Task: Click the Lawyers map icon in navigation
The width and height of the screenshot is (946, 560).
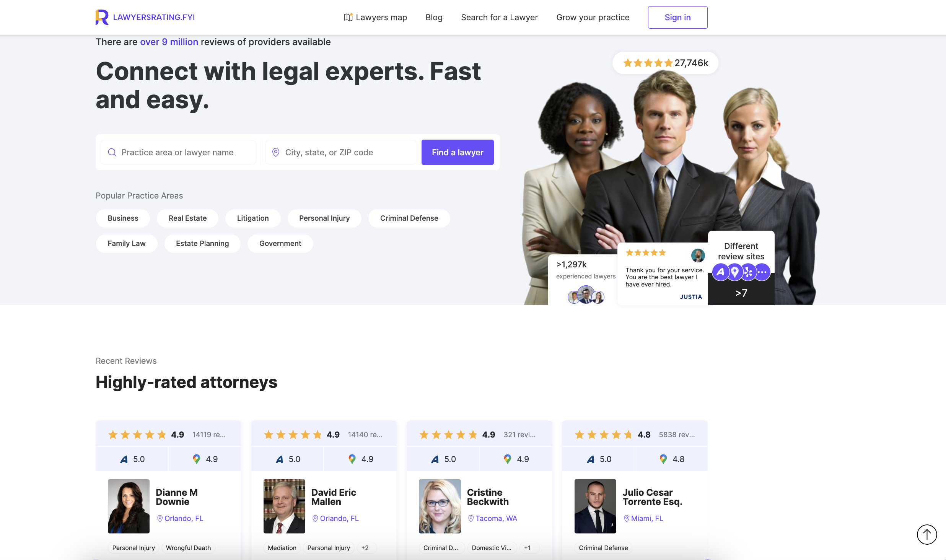Action: click(348, 17)
